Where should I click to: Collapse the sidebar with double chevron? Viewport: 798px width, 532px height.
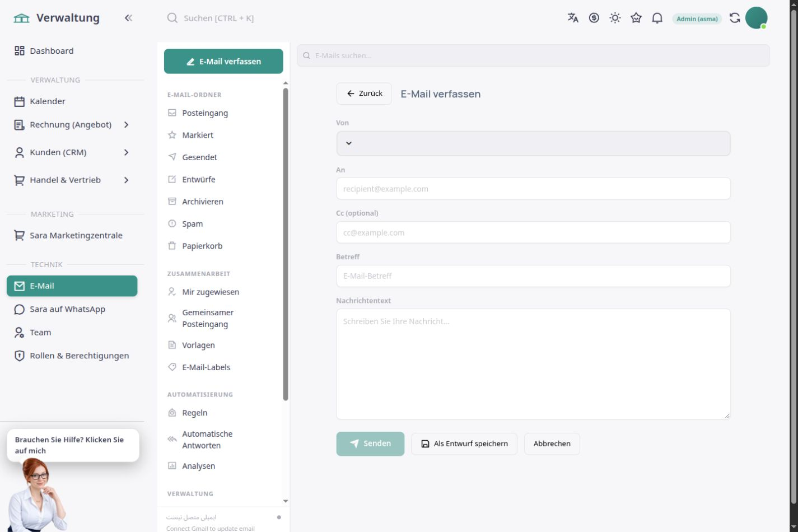pos(128,18)
